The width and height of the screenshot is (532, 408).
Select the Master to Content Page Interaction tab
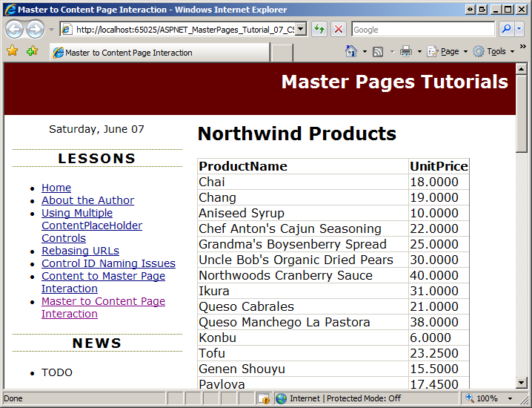pyautogui.click(x=160, y=53)
